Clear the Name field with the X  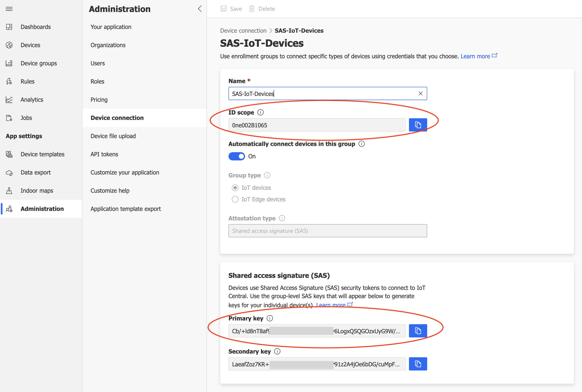coord(420,93)
